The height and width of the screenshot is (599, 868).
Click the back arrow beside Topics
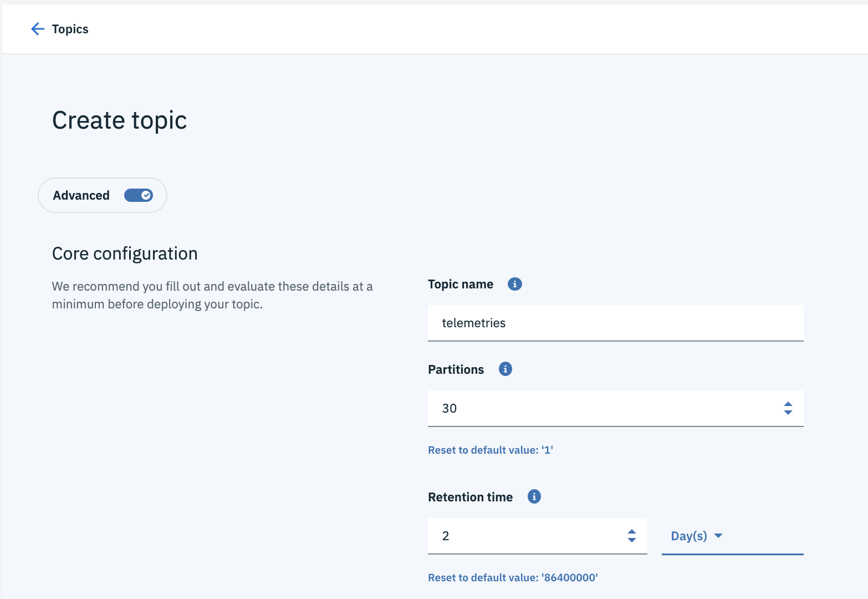(x=37, y=29)
